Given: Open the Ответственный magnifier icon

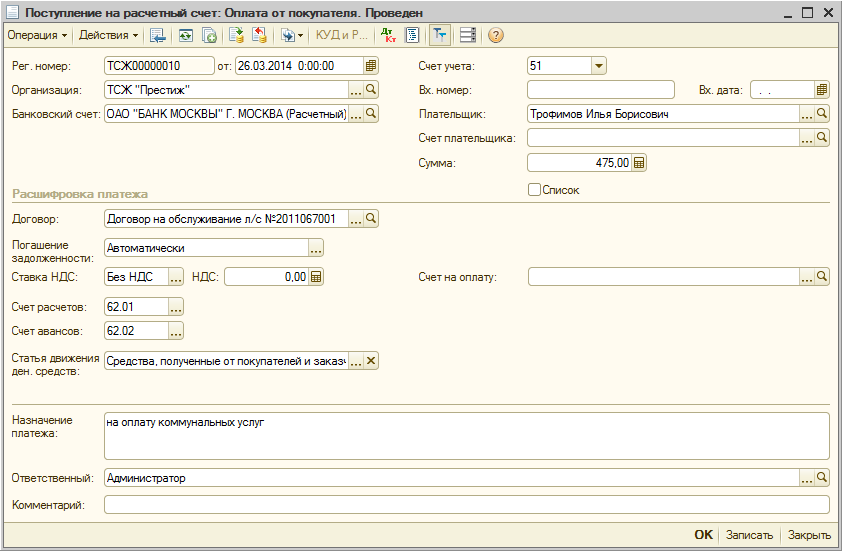Looking at the screenshot, I should 822,478.
